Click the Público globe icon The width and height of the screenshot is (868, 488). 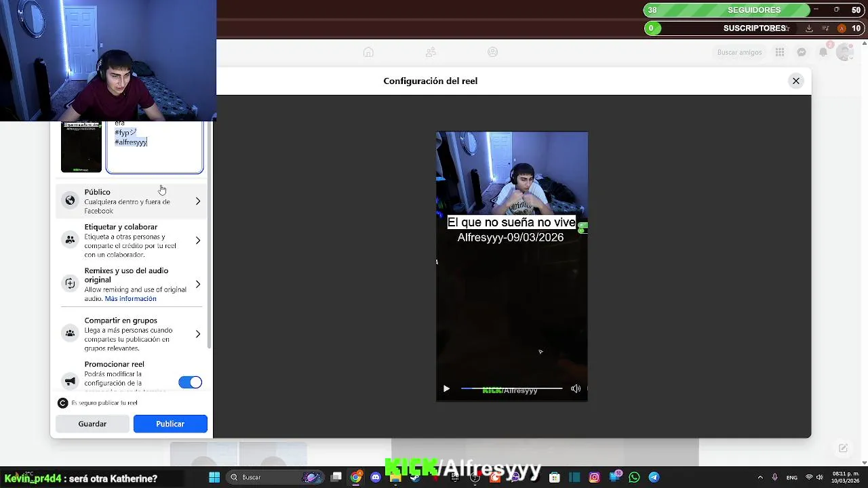70,201
